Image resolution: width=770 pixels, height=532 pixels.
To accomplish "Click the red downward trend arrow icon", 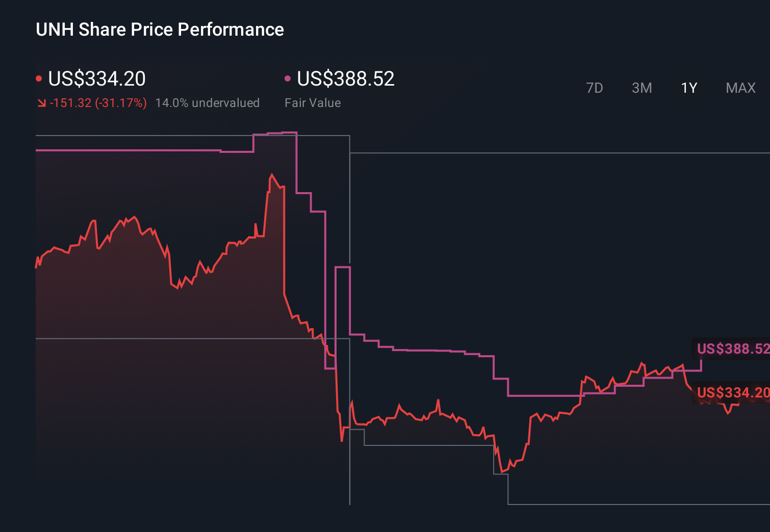I will coord(41,102).
